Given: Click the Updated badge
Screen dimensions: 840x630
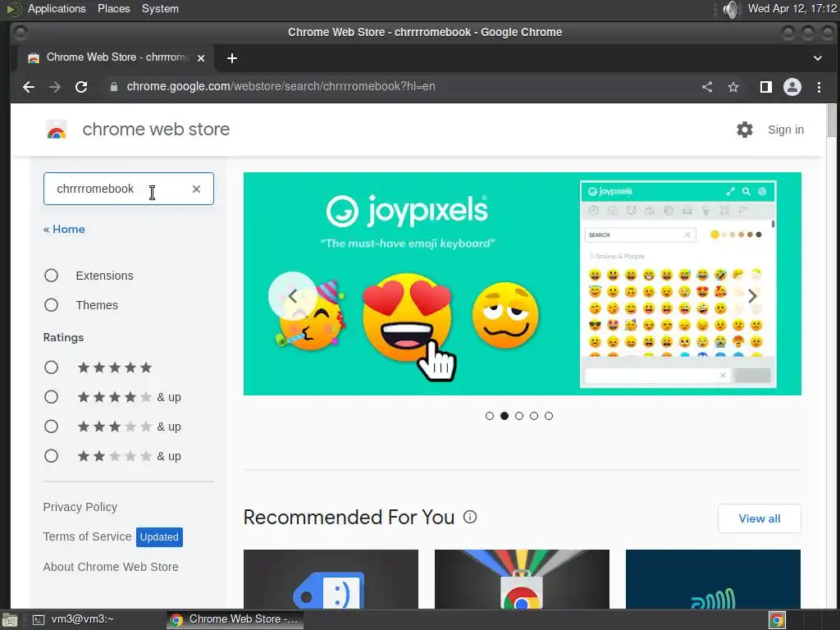Looking at the screenshot, I should pos(159,536).
